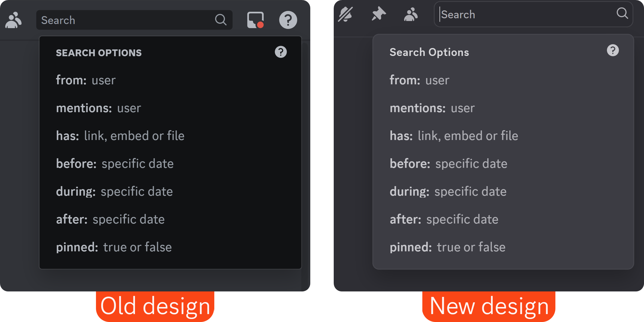Click the help circle inside old Search Options popup
The width and height of the screenshot is (644, 322).
click(281, 52)
